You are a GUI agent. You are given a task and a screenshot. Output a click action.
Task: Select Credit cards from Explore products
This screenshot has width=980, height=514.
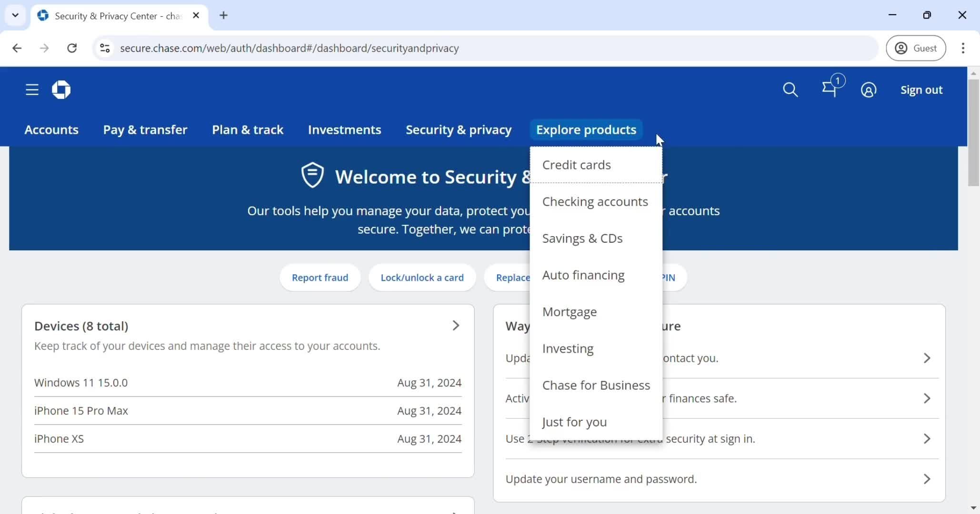click(576, 164)
